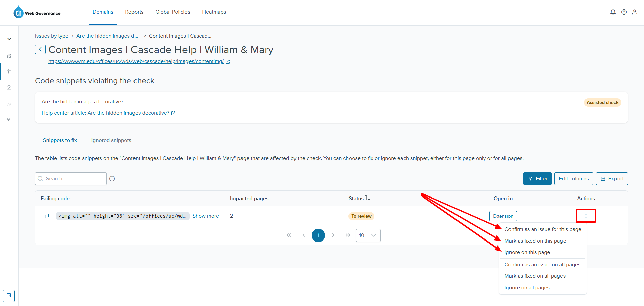Viewport: 644px width, 306px height.
Task: Switch to the Ignored snippets tab
Action: tap(111, 140)
